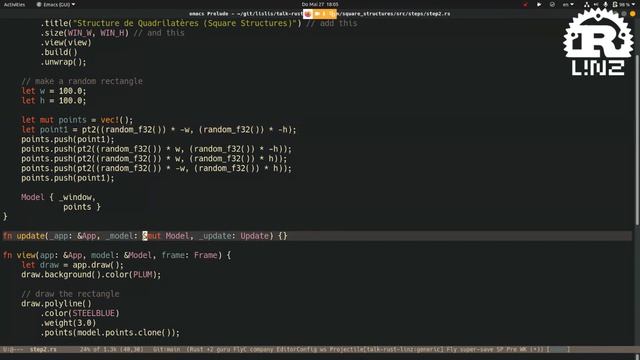This screenshot has height=360, width=640.
Task: Click the '.title(' line with 'Structure de Quadrilatères'
Action: tap(199, 23)
